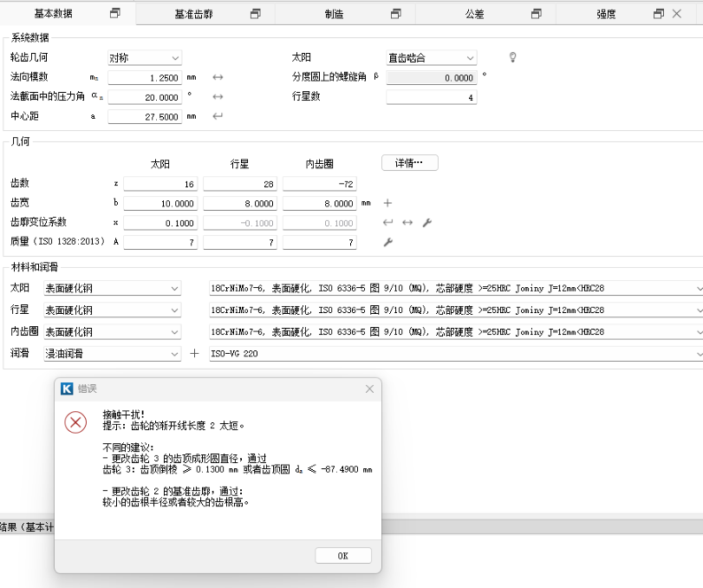Click convert double-arrow in 齿廓变位系数 row
Image resolution: width=703 pixels, height=588 pixels.
pos(407,223)
